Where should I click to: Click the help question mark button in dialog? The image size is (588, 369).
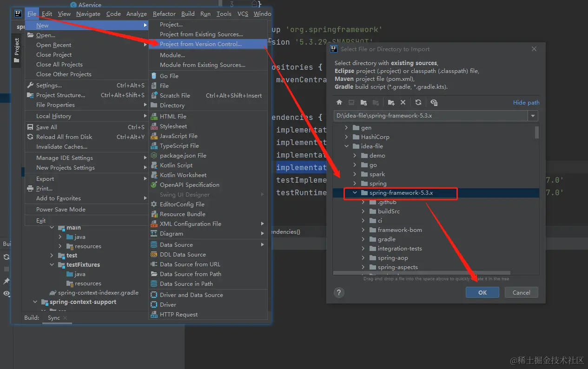(x=339, y=292)
